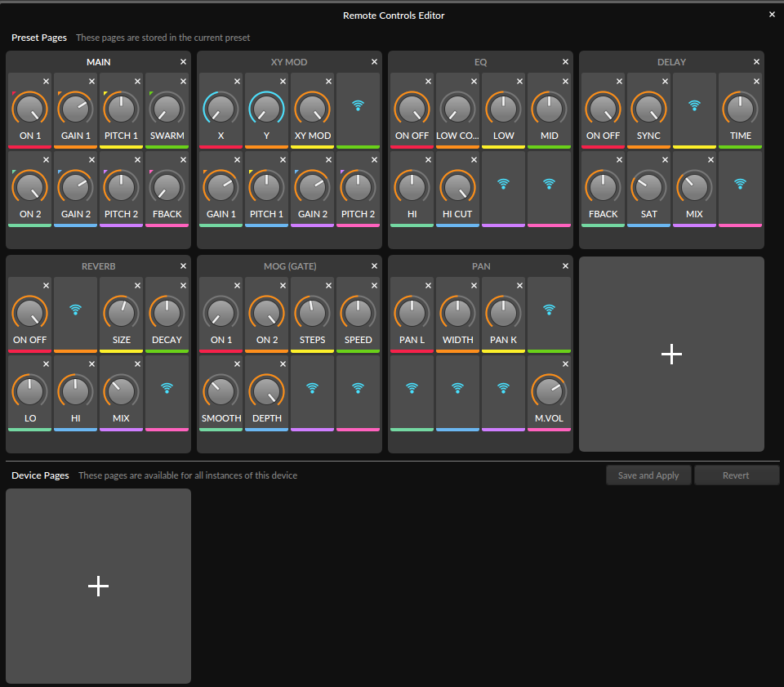
Task: Click the ON 2 knob on MOG (GATE) page
Action: pos(266,313)
